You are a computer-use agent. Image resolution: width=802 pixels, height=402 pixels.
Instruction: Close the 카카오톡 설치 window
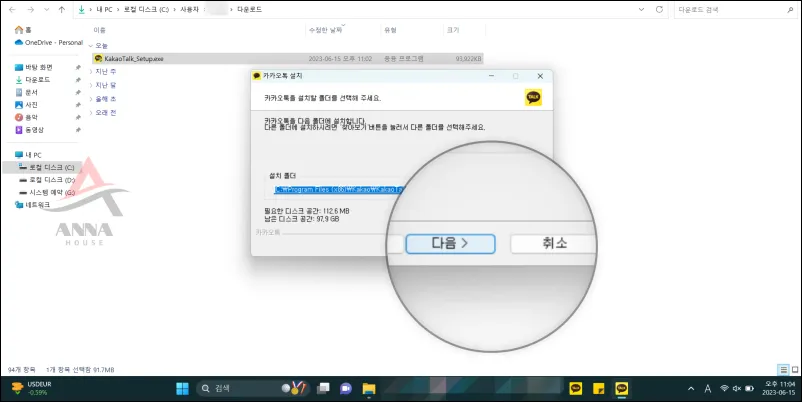point(540,76)
